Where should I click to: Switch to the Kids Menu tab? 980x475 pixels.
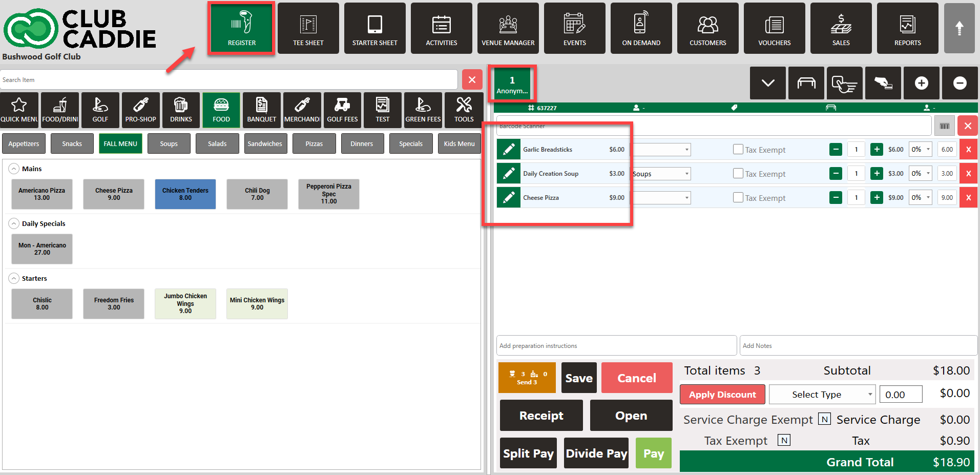pyautogui.click(x=459, y=144)
